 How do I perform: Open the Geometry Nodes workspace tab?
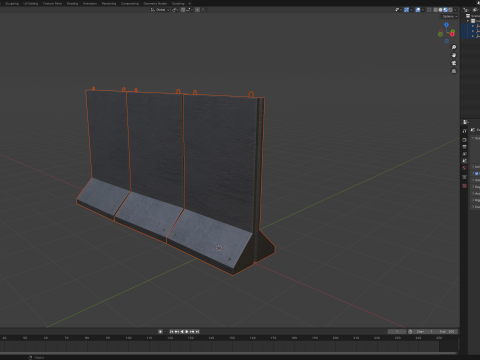click(x=155, y=3)
